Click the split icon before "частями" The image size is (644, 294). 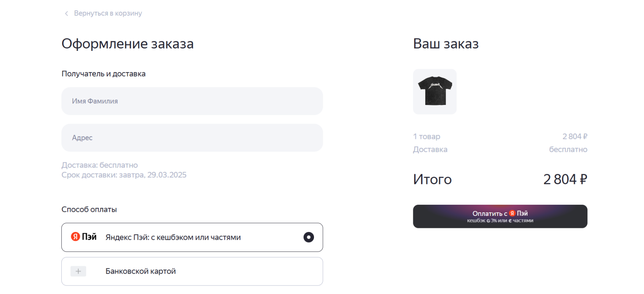pyautogui.click(x=510, y=221)
